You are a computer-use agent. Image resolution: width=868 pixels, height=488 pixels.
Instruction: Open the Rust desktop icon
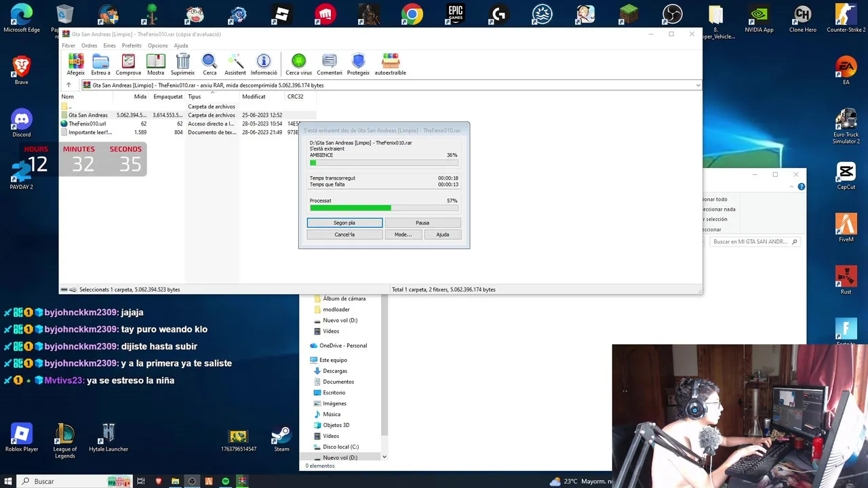(846, 281)
